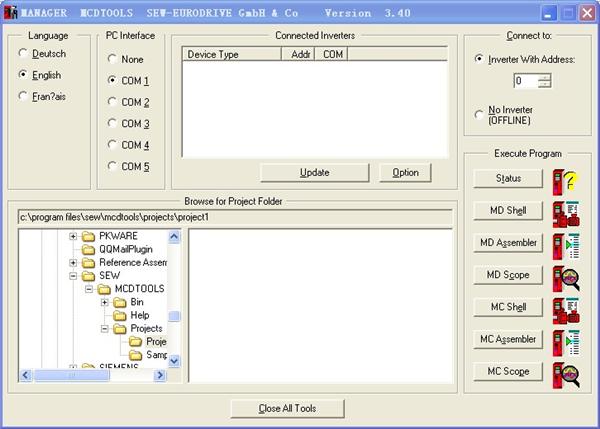Click the folder tree vertical scrollbar thumb

point(174,316)
